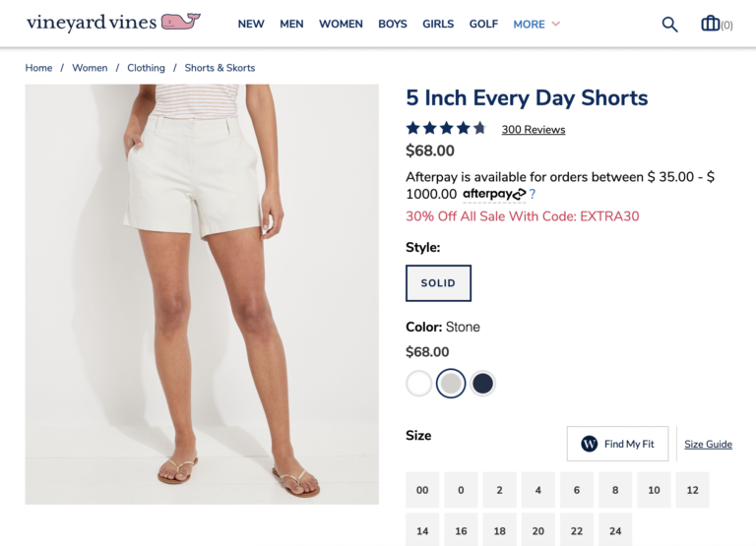
Task: Select size 8
Action: 615,490
